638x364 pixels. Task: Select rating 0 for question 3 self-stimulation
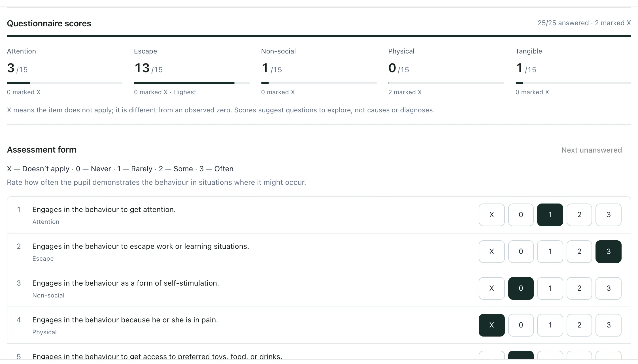click(521, 288)
